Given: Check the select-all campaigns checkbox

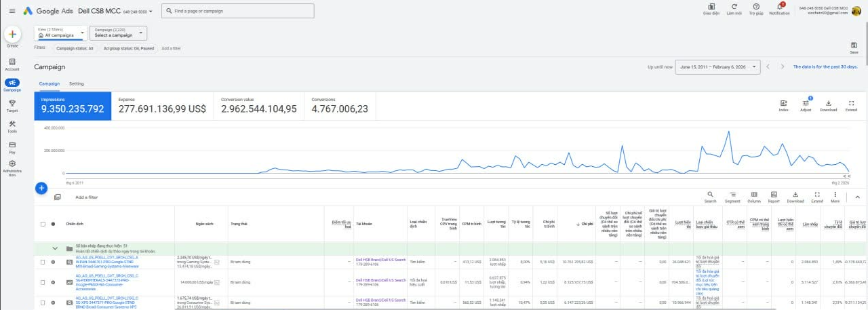Looking at the screenshot, I should pos(43,224).
